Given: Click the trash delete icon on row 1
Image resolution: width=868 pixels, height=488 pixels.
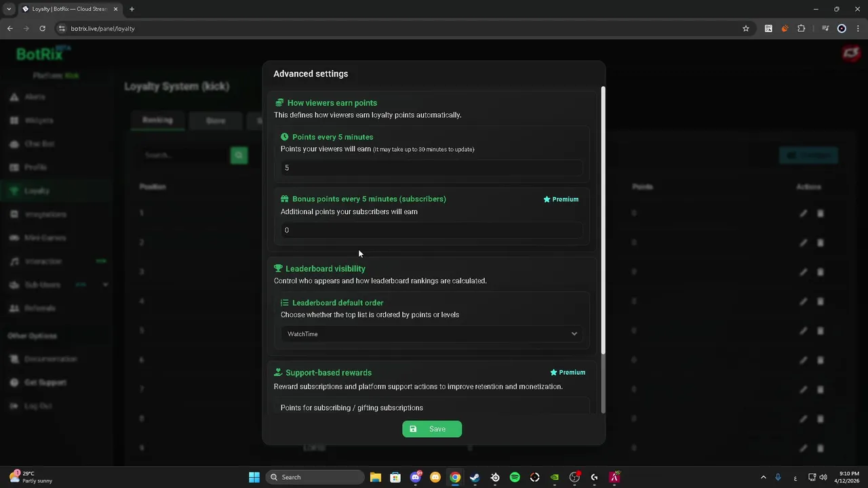Looking at the screenshot, I should coord(821,213).
